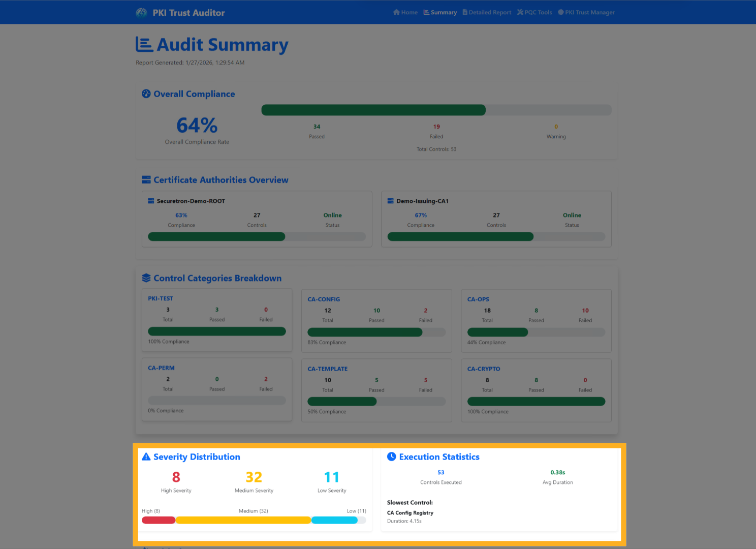756x549 pixels.
Task: Click the clock icon beside Execution Statistics
Action: pos(391,456)
